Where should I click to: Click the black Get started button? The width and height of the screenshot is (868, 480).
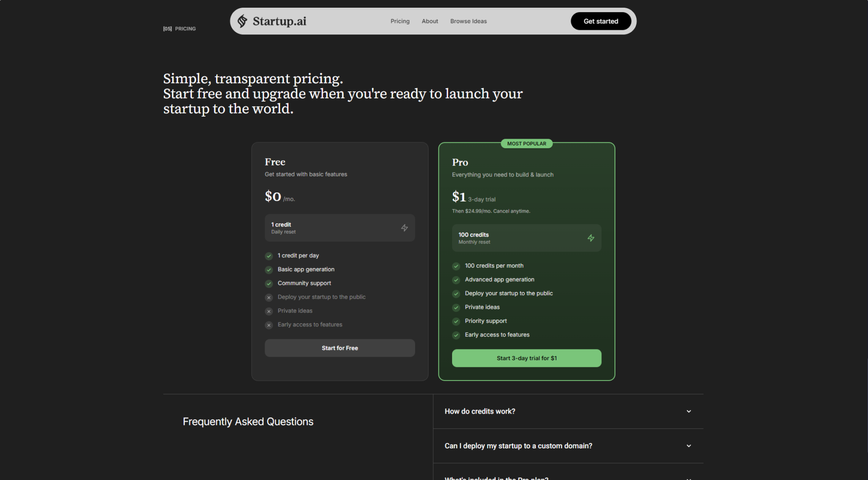click(x=600, y=21)
